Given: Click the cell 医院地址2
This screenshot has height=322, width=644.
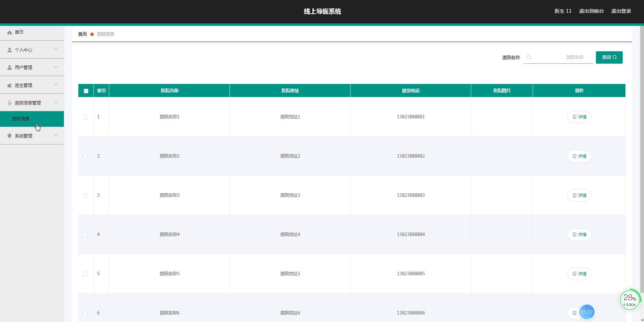Looking at the screenshot, I should click(x=290, y=156).
